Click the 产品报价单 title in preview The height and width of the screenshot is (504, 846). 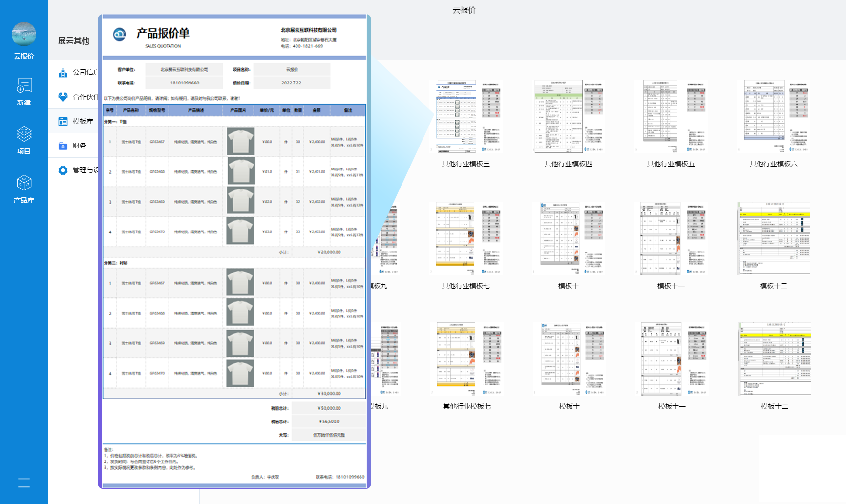pyautogui.click(x=163, y=33)
